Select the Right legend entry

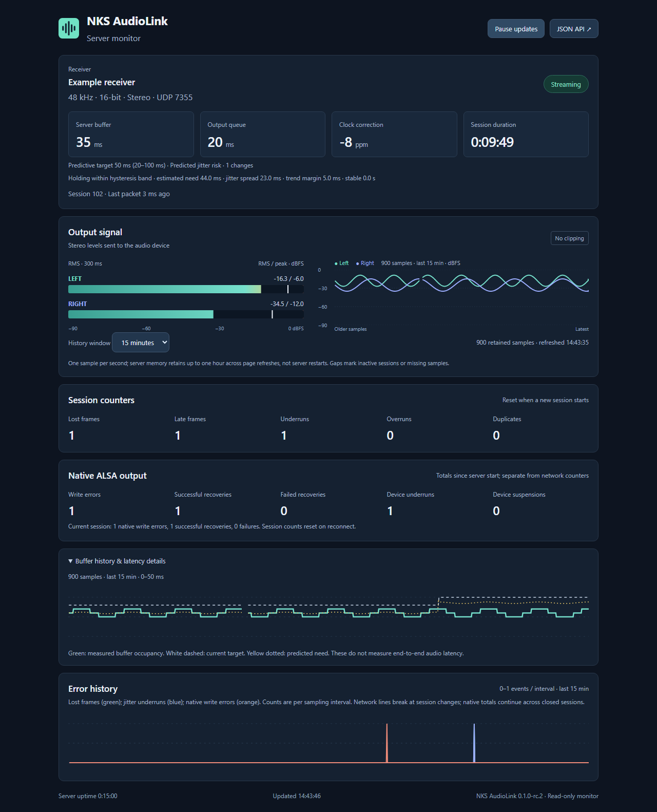(365, 263)
